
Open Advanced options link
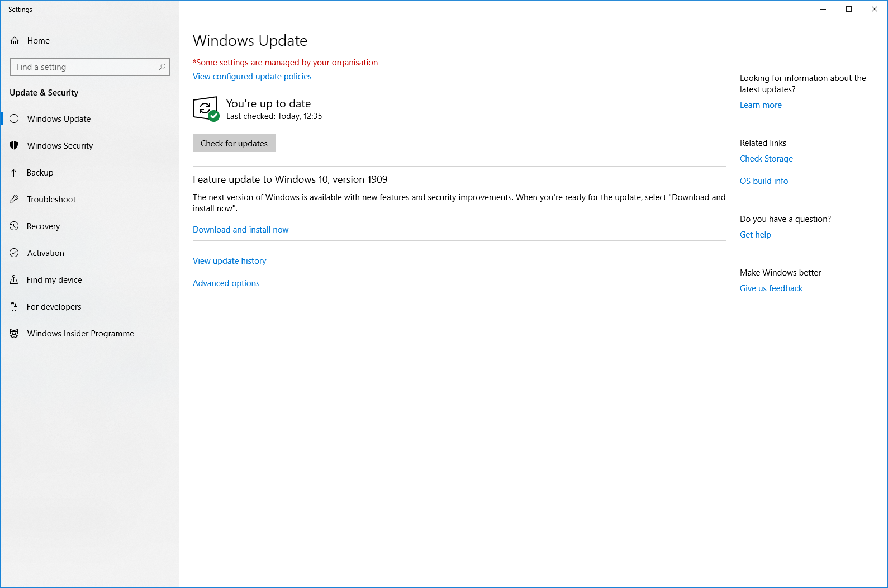(x=226, y=283)
